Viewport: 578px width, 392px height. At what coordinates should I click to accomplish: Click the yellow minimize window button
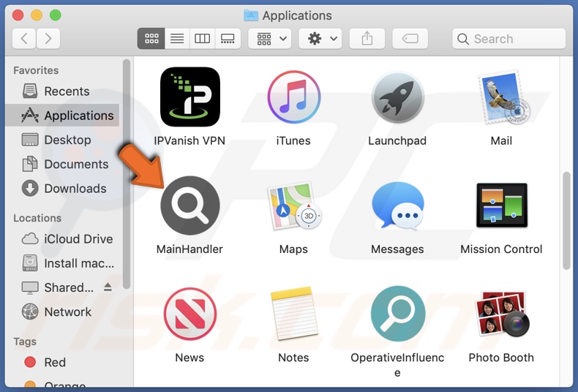37,15
